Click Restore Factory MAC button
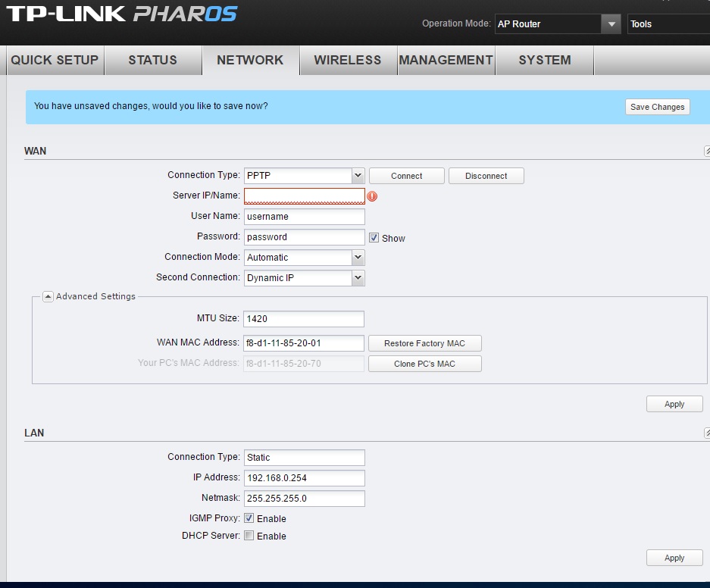Screen dimensions: 710x588 pyautogui.click(x=424, y=343)
